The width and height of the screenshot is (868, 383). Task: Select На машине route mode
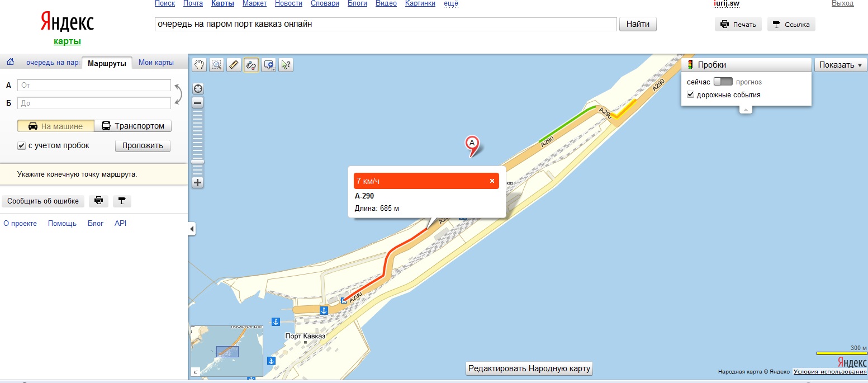56,126
